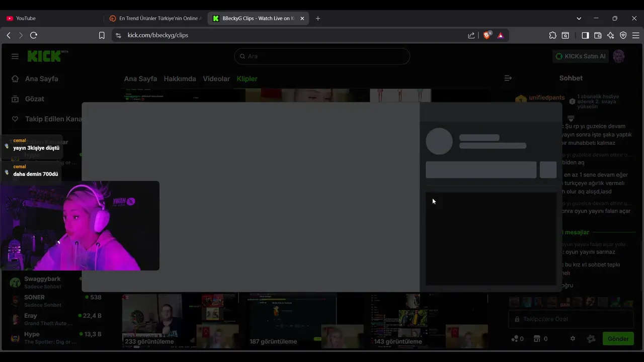Go back with browser back arrow

click(9, 35)
